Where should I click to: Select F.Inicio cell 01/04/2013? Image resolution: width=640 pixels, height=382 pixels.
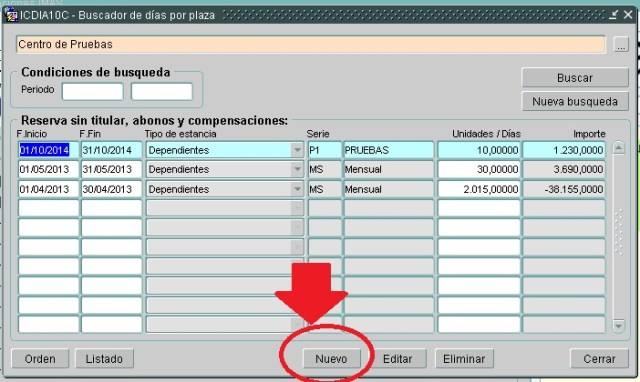(49, 189)
